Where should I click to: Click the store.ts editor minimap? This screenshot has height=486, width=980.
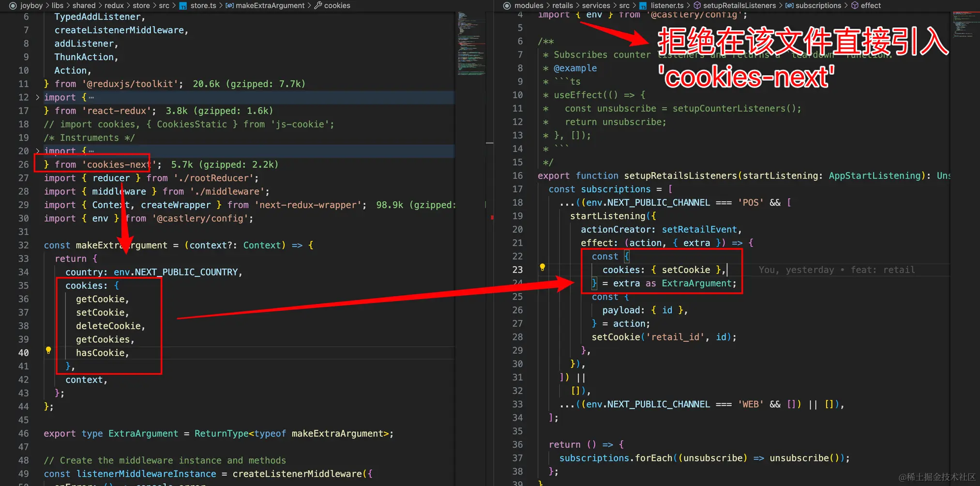click(471, 44)
